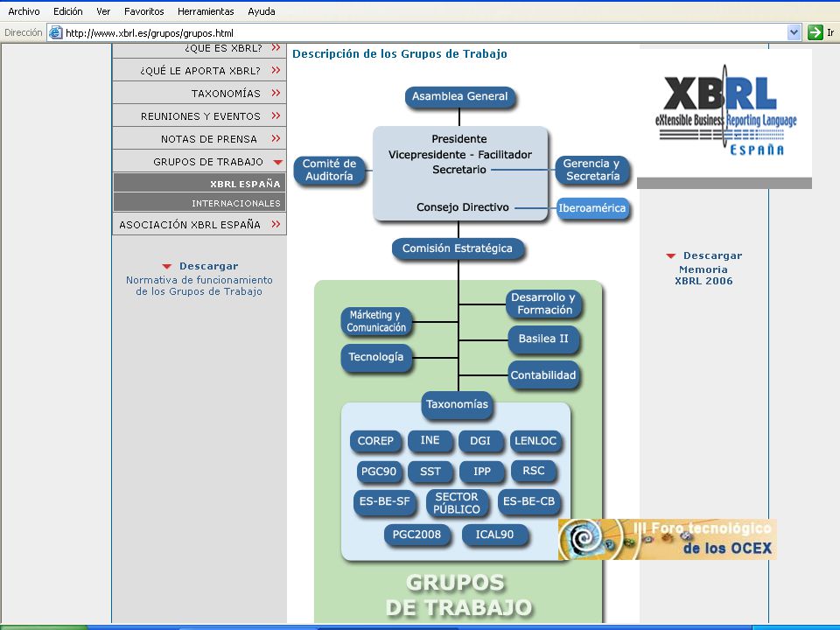Click the XBRL España logo

pos(725,110)
